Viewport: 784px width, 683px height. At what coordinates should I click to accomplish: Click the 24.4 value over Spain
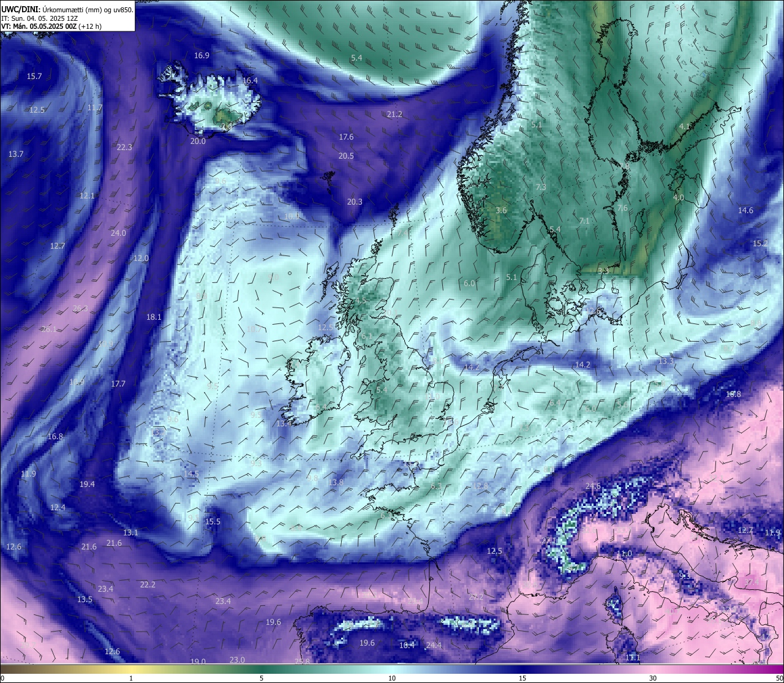[434, 646]
